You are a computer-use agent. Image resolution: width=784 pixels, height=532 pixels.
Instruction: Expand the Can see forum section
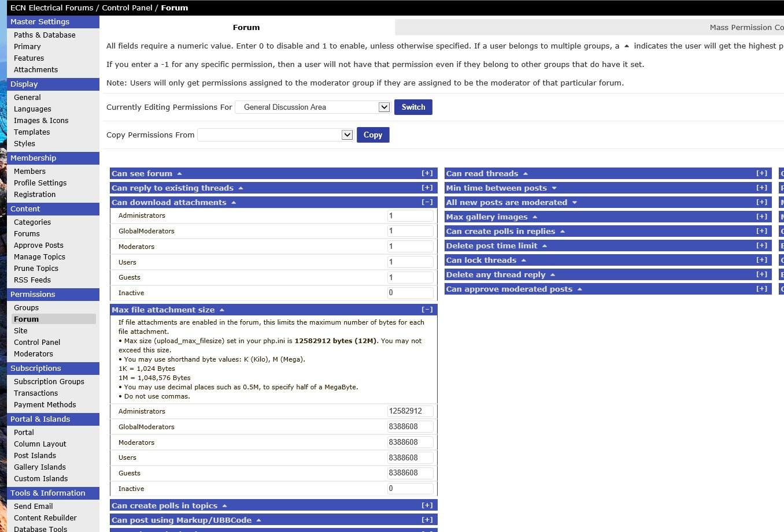427,173
